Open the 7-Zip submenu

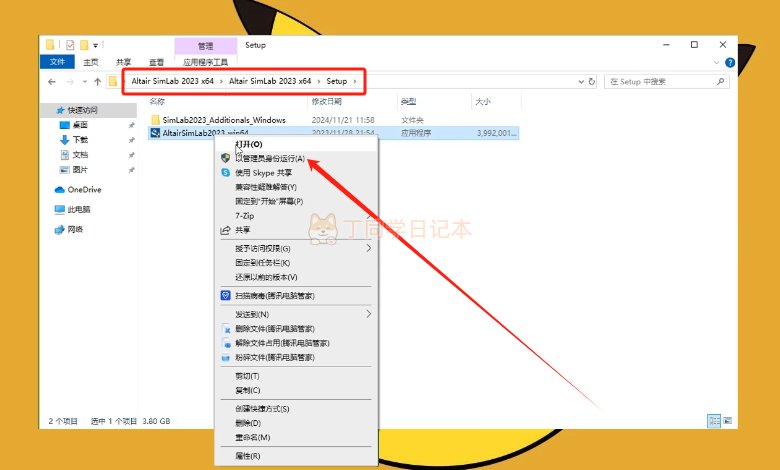tap(245, 216)
